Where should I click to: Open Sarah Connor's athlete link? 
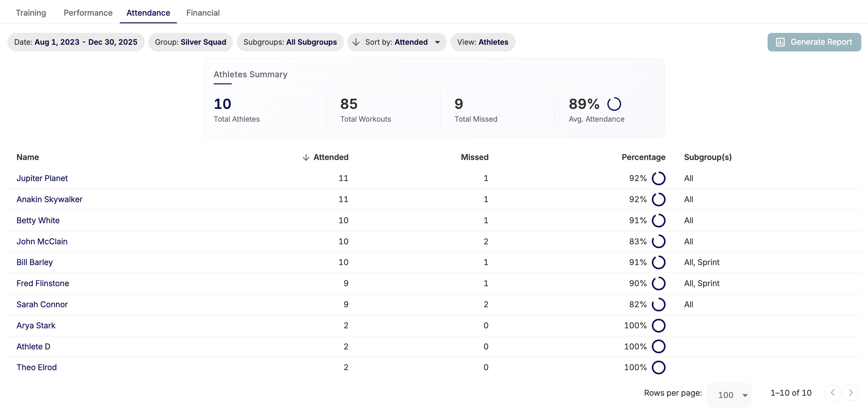pos(42,304)
